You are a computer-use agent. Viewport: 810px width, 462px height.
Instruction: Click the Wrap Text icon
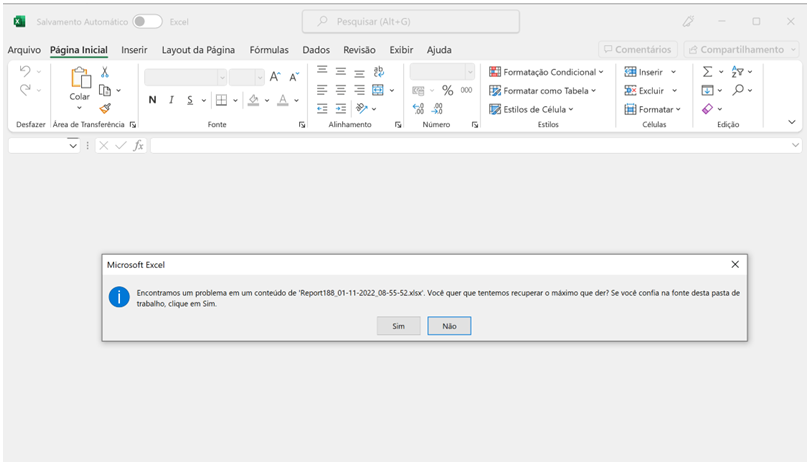click(379, 71)
